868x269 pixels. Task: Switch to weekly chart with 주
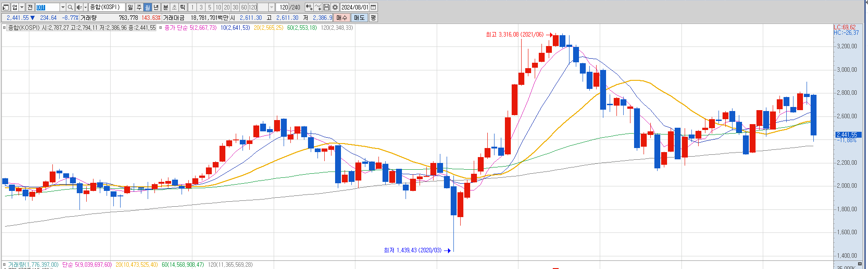point(139,7)
